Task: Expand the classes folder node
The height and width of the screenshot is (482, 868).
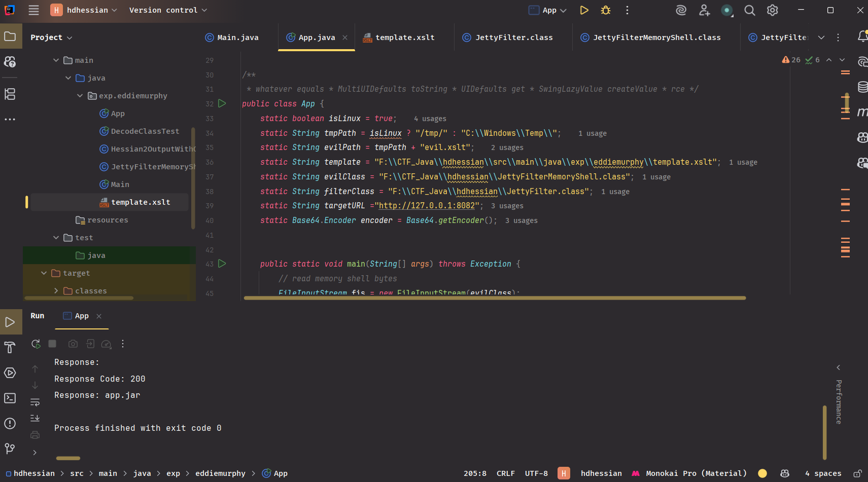Action: click(56, 291)
